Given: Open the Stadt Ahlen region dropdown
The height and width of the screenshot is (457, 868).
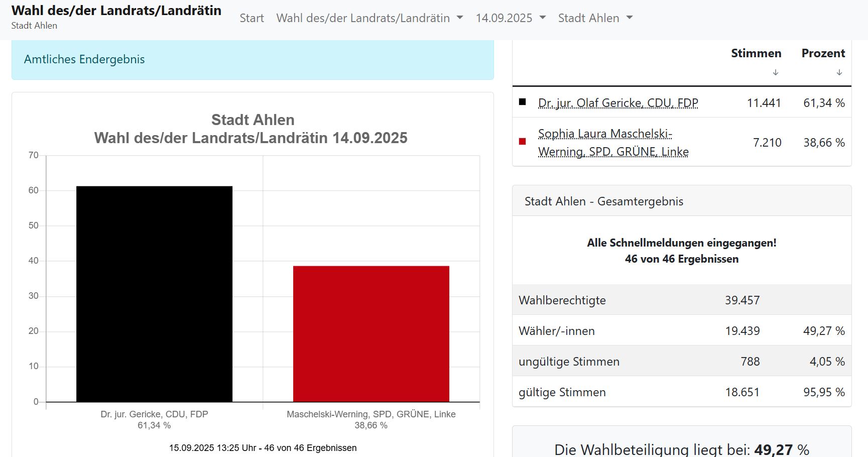Looking at the screenshot, I should pos(595,18).
